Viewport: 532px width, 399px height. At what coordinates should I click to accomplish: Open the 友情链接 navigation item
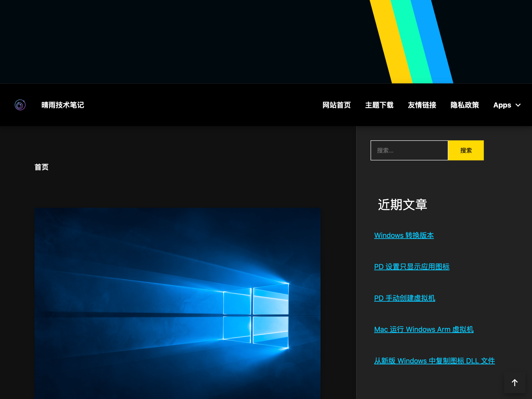click(x=422, y=105)
